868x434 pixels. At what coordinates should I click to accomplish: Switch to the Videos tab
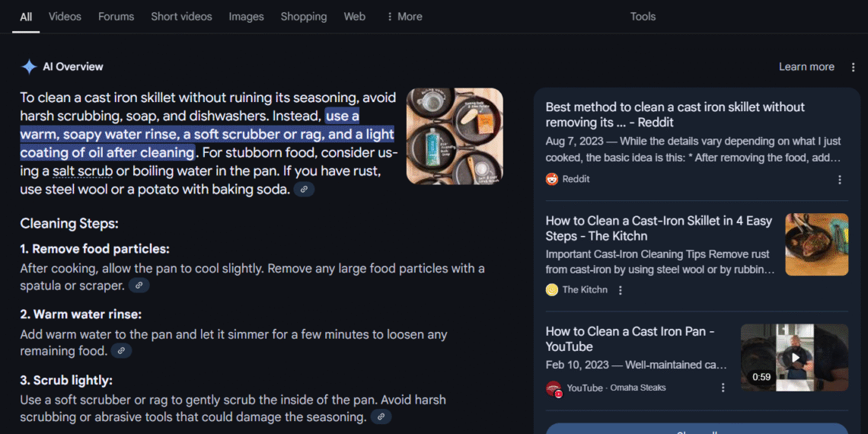coord(65,17)
